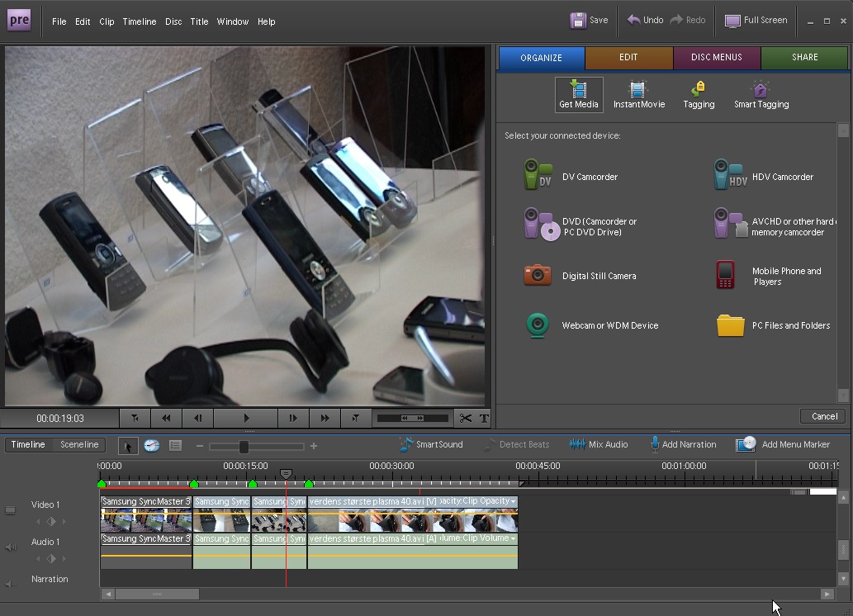The width and height of the screenshot is (853, 616).
Task: Toggle the Narration track speaker icon
Action: (x=11, y=584)
